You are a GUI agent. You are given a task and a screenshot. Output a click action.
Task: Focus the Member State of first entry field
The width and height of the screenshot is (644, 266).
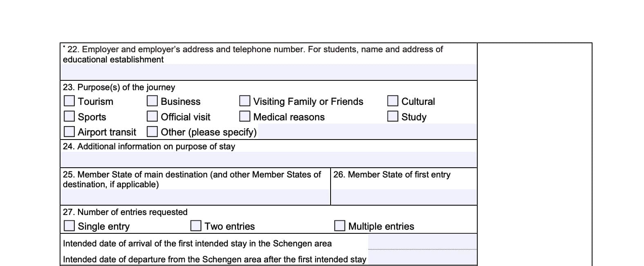404,197
